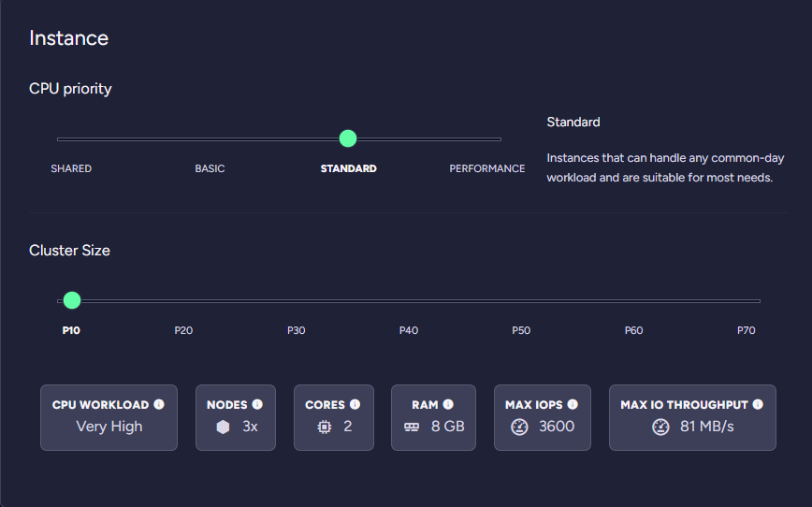
Task: Click the throughput speedometer icon
Action: 660,427
